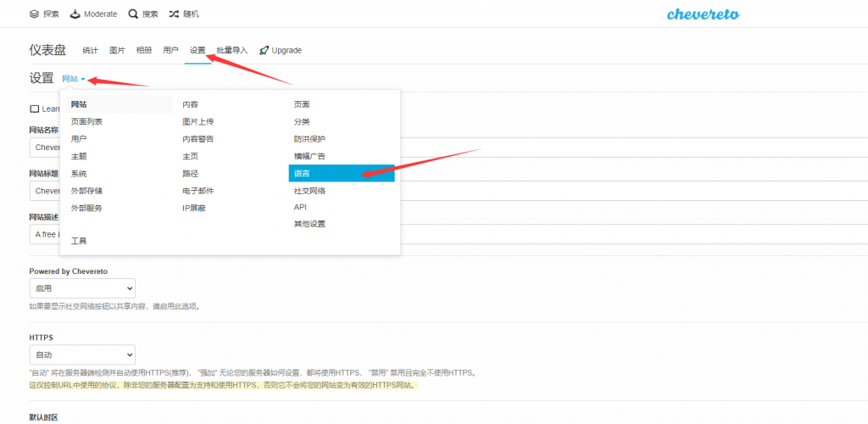Open the 相册 dashboard tab

coord(144,50)
